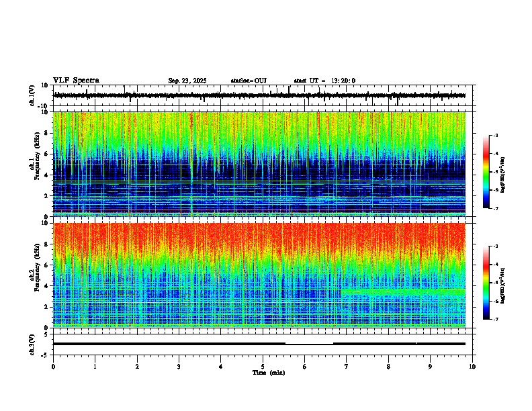Click inside the ch.2 frequency spectrogram
This screenshot has width=532, height=411.
(259, 275)
